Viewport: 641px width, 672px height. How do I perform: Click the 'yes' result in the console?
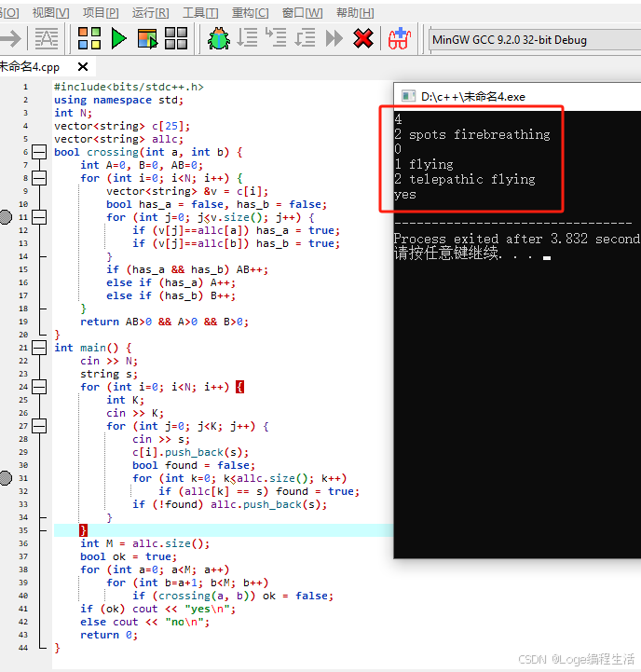click(x=405, y=195)
